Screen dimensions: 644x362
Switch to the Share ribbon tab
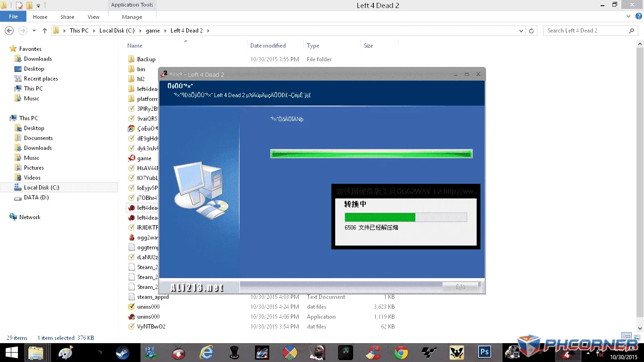(x=67, y=17)
